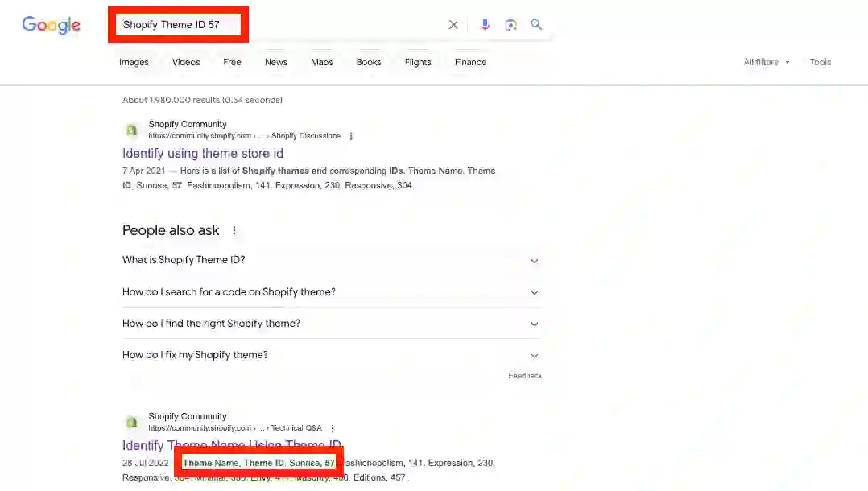Open options menu for first Shopify Community result

pyautogui.click(x=351, y=136)
